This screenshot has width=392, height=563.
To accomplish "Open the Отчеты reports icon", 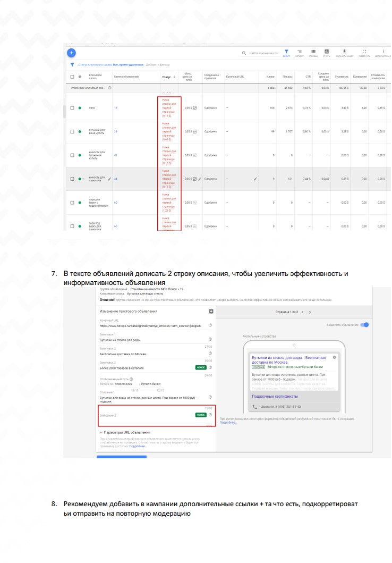I will [x=326, y=52].
